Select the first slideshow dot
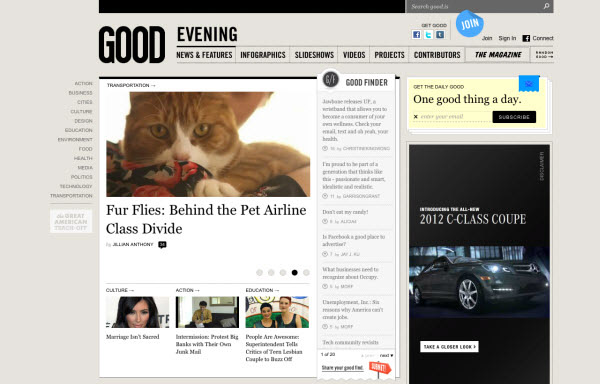The width and height of the screenshot is (600, 384). point(259,273)
